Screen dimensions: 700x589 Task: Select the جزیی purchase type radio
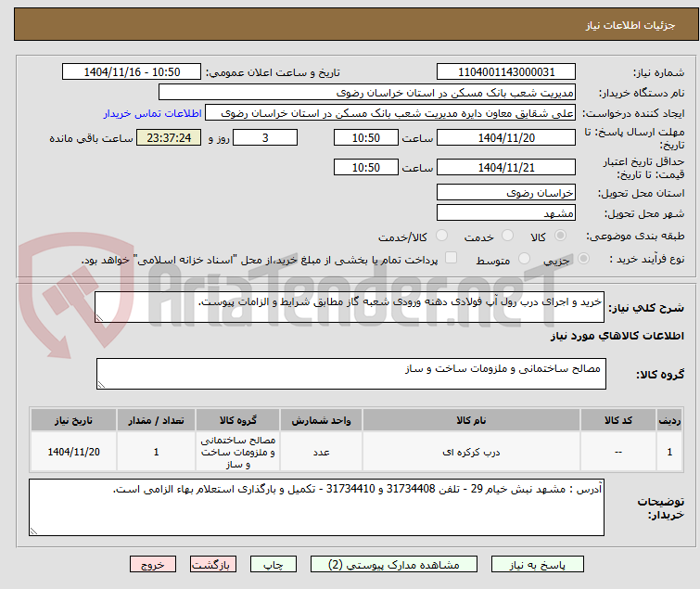(583, 259)
